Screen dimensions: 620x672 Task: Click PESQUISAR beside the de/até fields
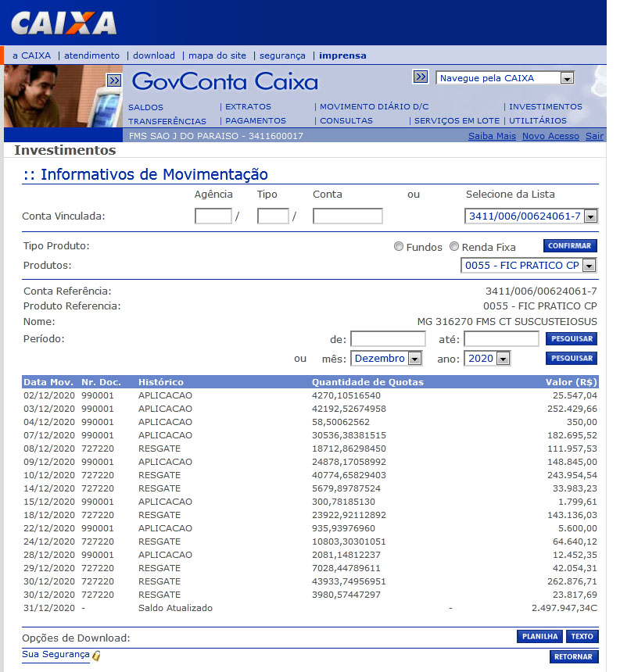coord(572,339)
